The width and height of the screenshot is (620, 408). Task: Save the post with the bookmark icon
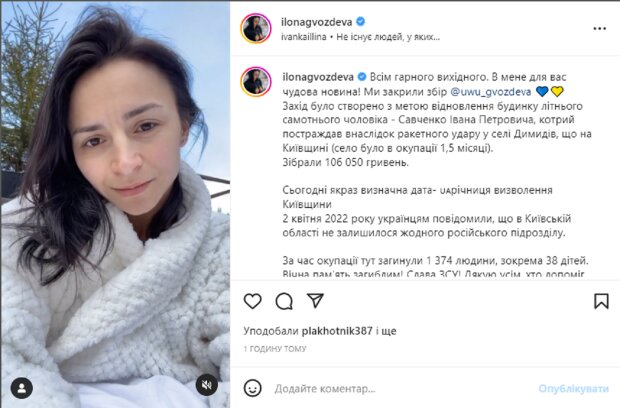(601, 301)
